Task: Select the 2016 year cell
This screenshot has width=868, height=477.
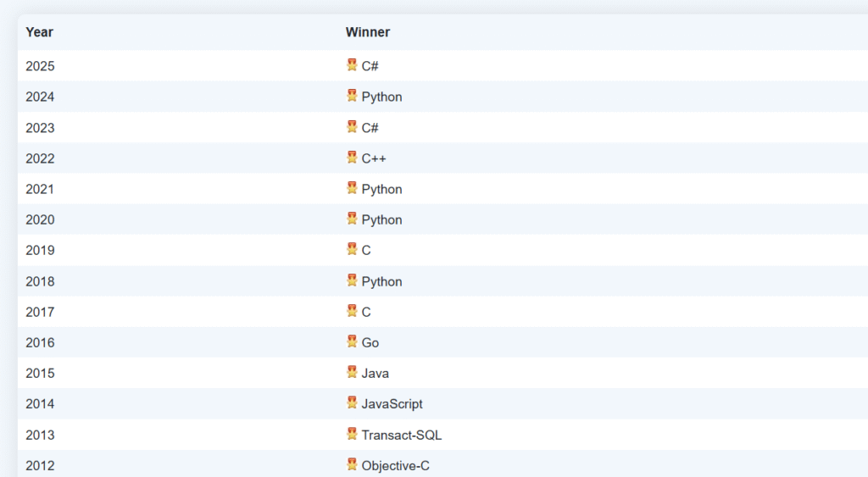Action: click(40, 342)
